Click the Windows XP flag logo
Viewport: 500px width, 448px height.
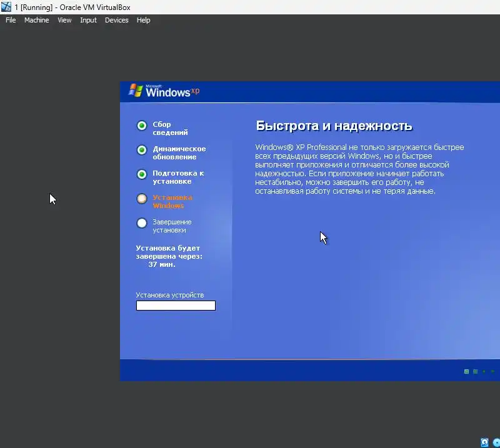(x=136, y=91)
